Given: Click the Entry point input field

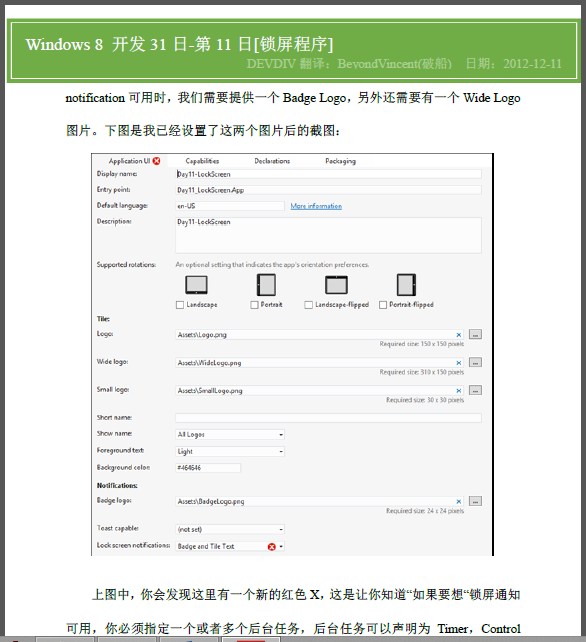Looking at the screenshot, I should pyautogui.click(x=328, y=190).
